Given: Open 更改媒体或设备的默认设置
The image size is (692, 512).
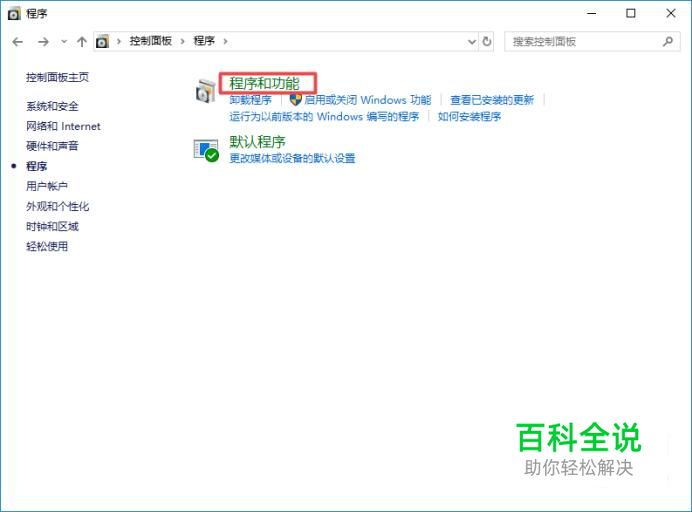Looking at the screenshot, I should [292, 158].
